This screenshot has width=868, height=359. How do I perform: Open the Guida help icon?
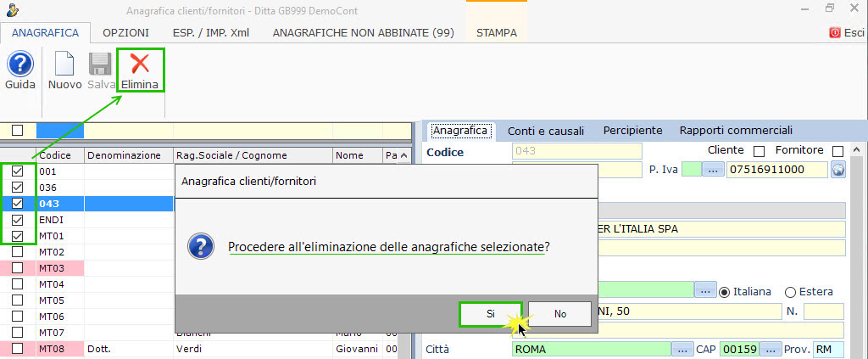(x=19, y=65)
